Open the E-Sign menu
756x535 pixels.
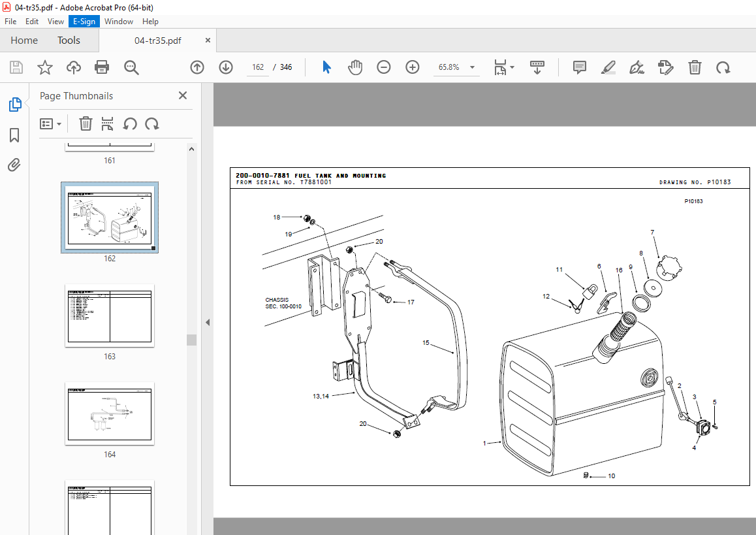tap(84, 21)
